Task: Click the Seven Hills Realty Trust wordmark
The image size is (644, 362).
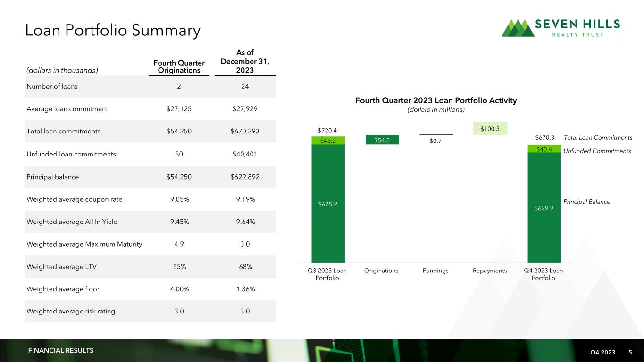Action: click(x=578, y=28)
